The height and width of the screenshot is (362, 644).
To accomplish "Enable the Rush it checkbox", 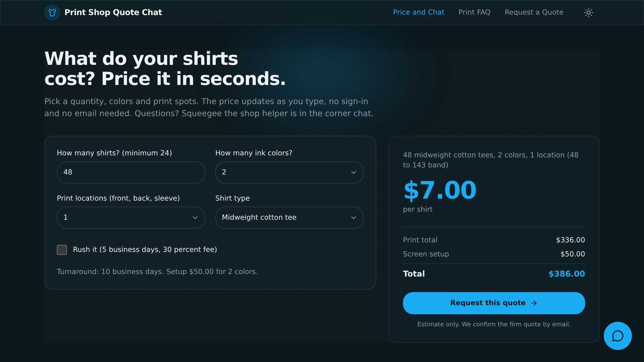I will tap(62, 250).
